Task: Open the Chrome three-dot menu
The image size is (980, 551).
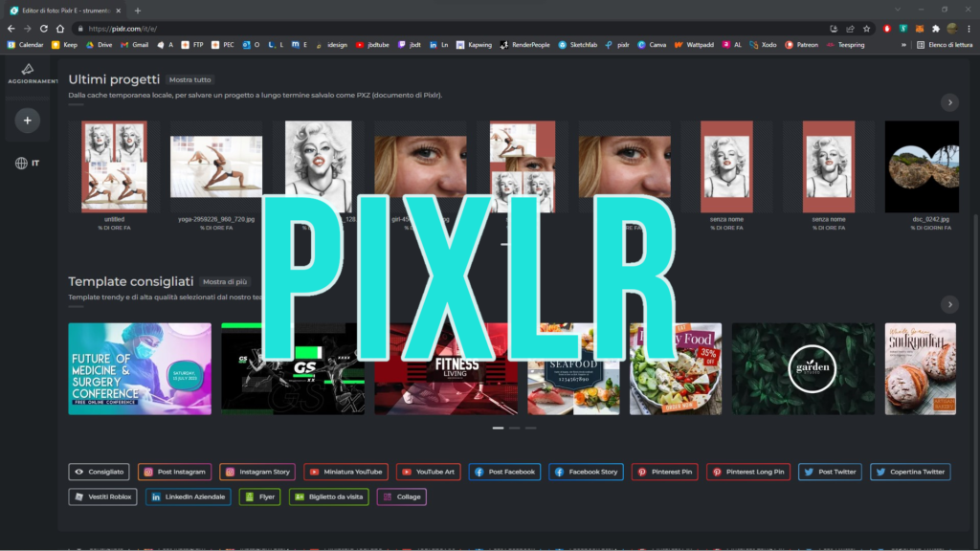Action: pyautogui.click(x=969, y=29)
